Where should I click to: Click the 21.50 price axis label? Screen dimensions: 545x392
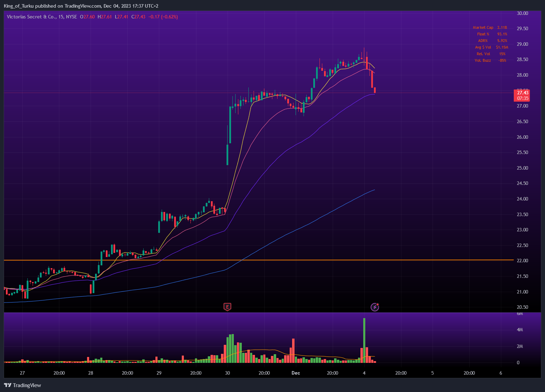pyautogui.click(x=522, y=276)
